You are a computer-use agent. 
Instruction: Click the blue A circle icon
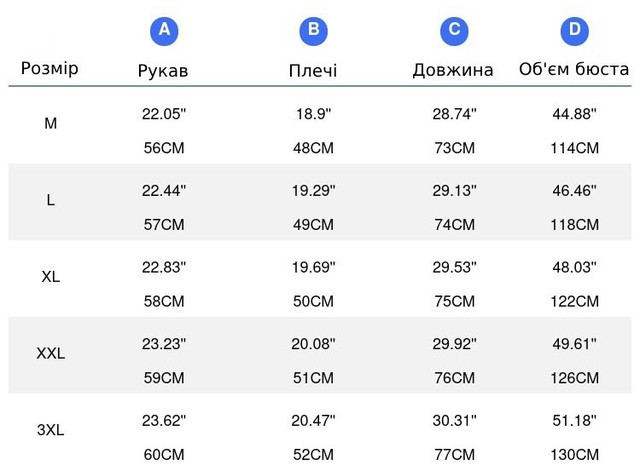[x=164, y=31]
